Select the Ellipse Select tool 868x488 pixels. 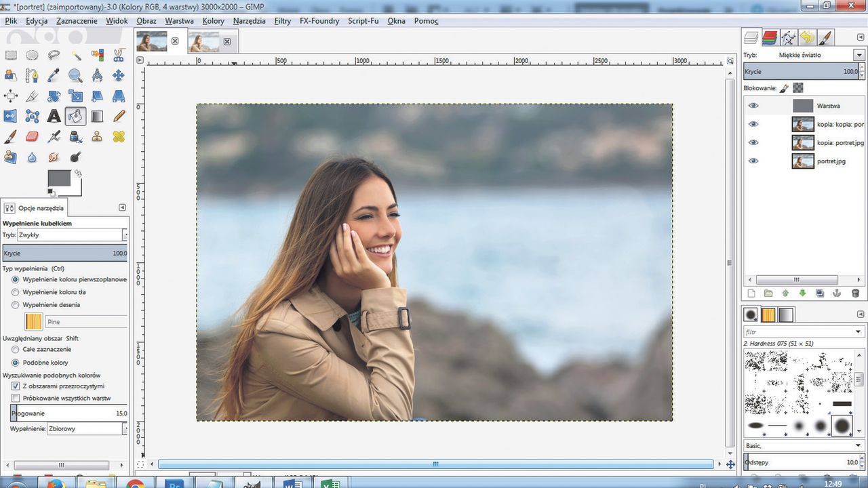point(32,56)
